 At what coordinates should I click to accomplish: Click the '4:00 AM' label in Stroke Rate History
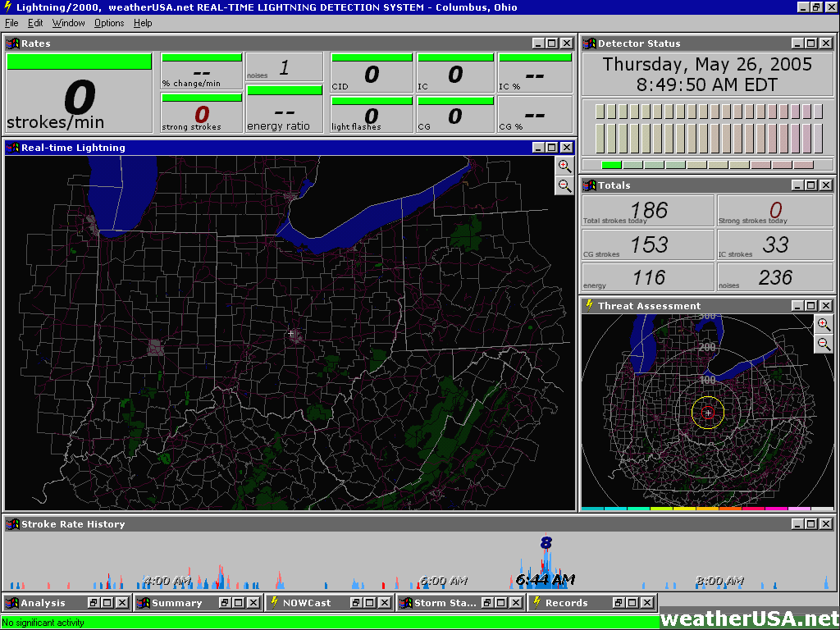click(x=167, y=580)
